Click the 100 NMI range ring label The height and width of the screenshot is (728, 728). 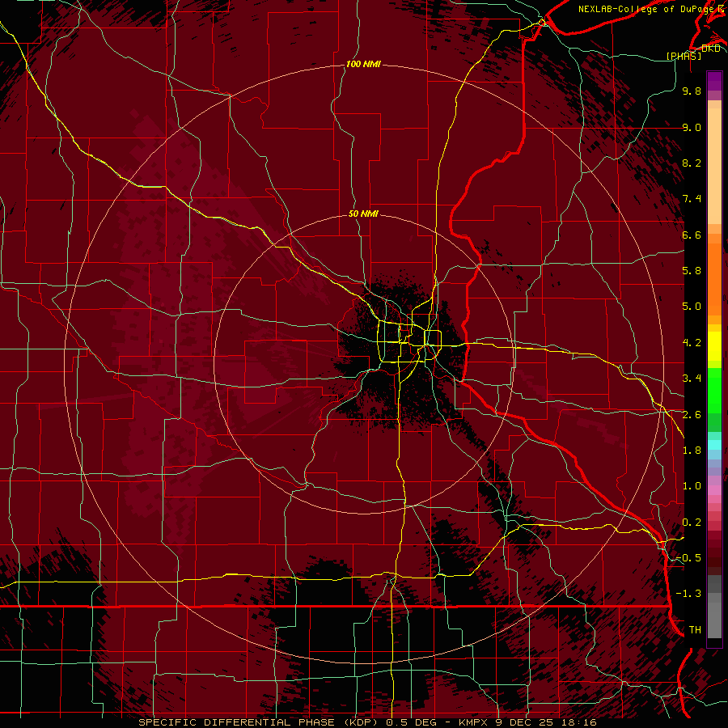(363, 64)
